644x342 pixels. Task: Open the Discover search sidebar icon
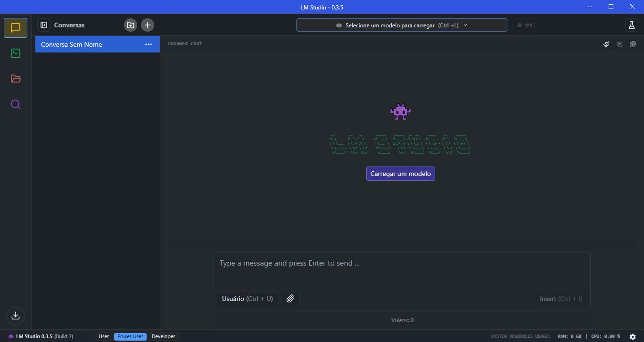click(16, 104)
